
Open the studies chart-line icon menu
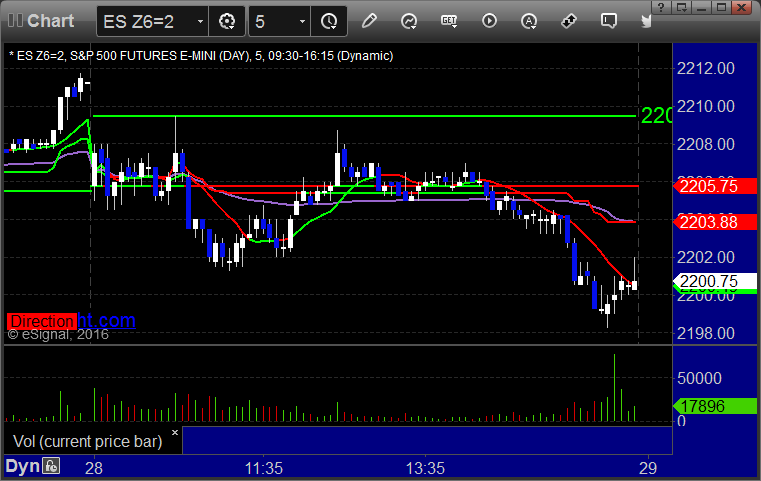coord(409,21)
